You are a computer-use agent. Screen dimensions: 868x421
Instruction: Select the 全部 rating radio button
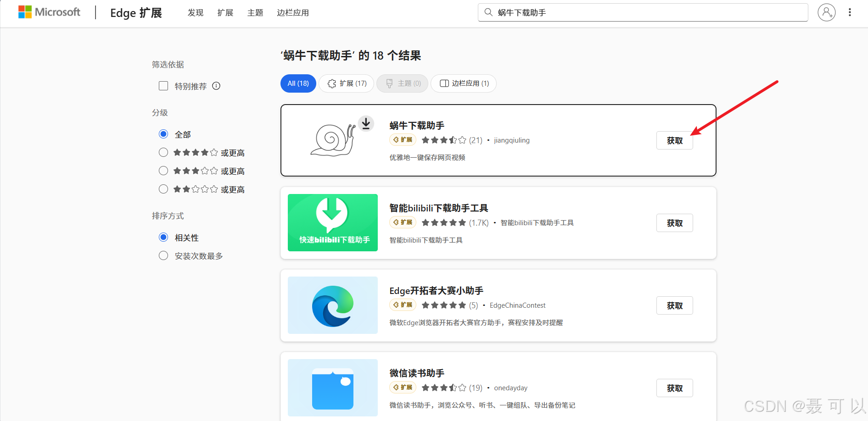coord(163,134)
